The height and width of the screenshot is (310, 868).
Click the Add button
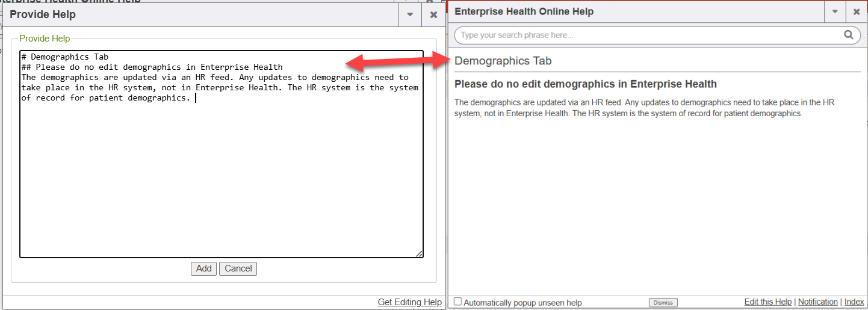pos(203,268)
